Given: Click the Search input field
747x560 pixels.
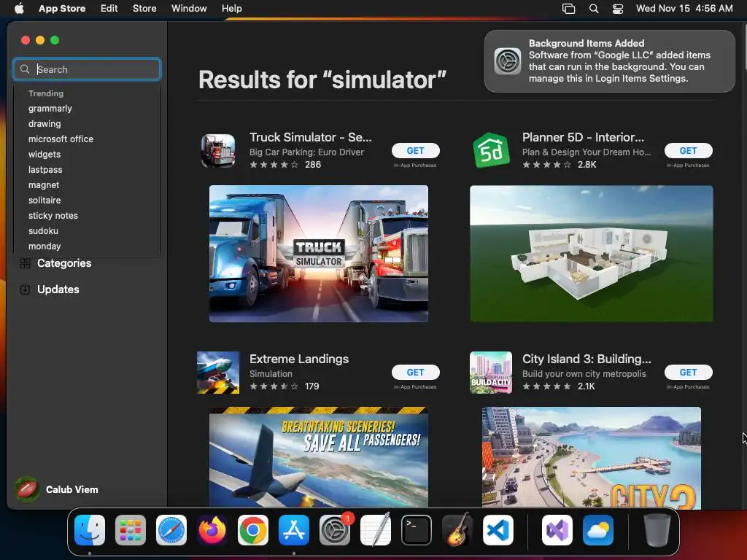Looking at the screenshot, I should [88, 69].
